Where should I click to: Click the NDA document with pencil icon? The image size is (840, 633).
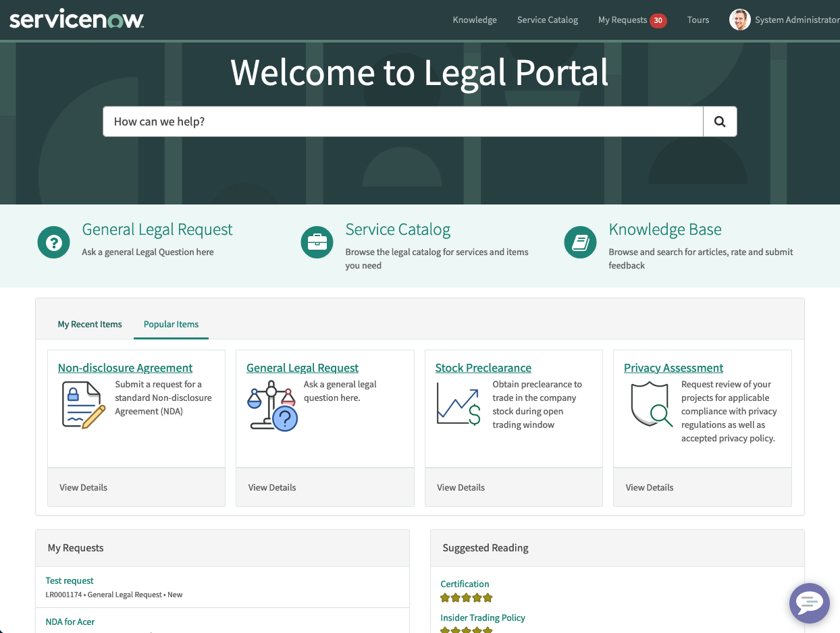[84, 405]
